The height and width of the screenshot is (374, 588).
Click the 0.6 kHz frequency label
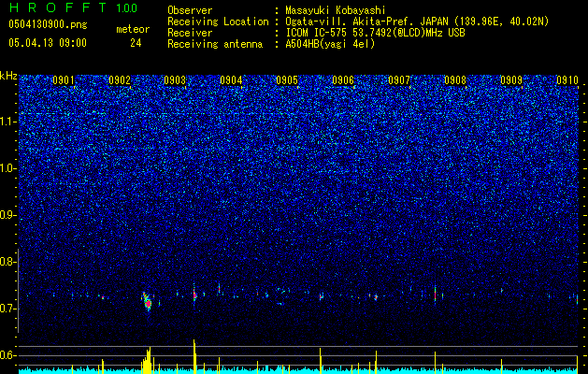pyautogui.click(x=8, y=355)
